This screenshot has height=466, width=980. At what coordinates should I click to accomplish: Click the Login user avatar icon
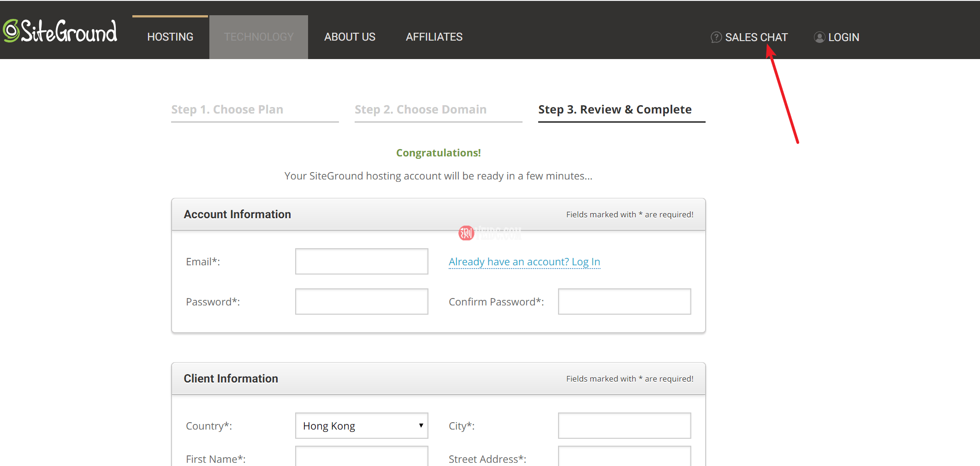pos(819,37)
